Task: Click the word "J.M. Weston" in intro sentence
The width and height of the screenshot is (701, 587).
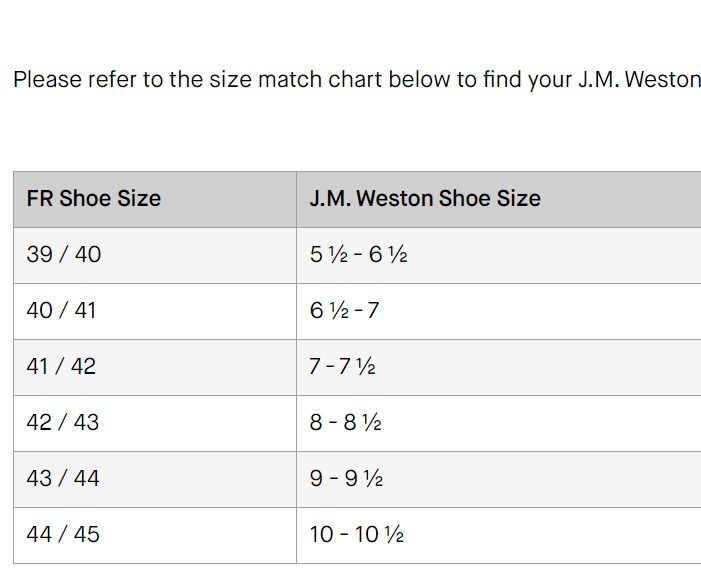Action: click(639, 80)
